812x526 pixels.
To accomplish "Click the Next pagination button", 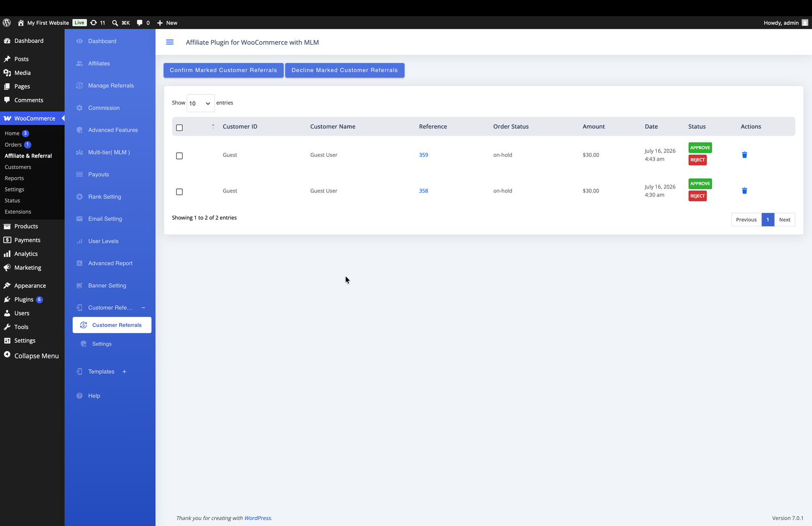I will point(785,220).
